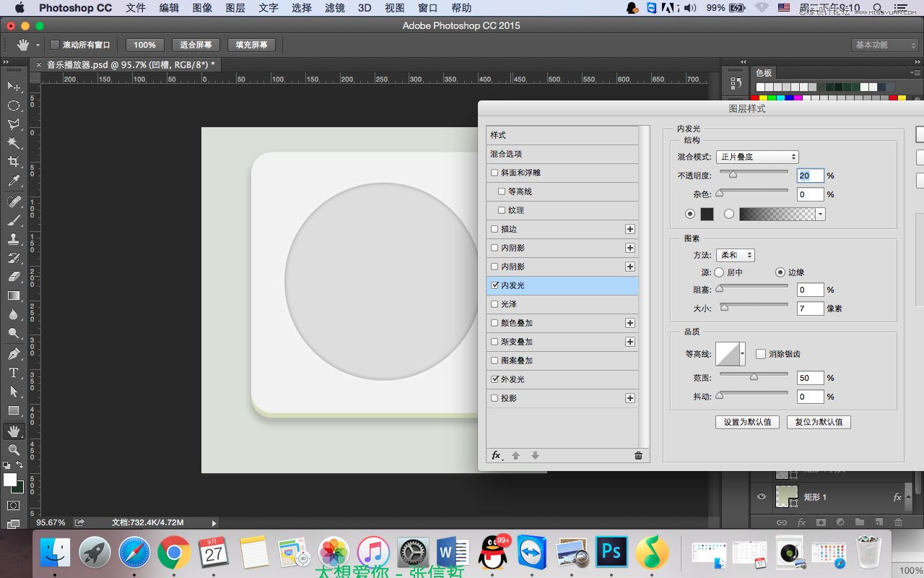Delete effect using trash icon in styles list
This screenshot has width=924, height=578.
(x=638, y=455)
